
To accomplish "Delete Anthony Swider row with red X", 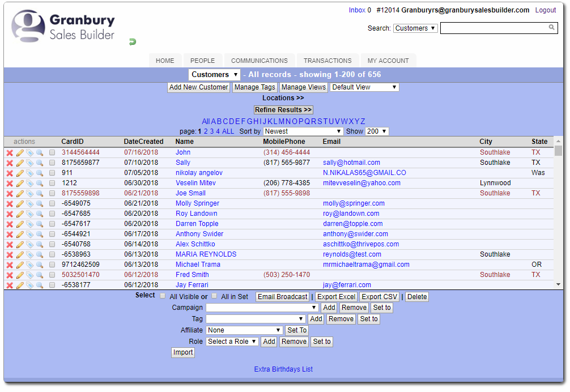I will point(10,235).
